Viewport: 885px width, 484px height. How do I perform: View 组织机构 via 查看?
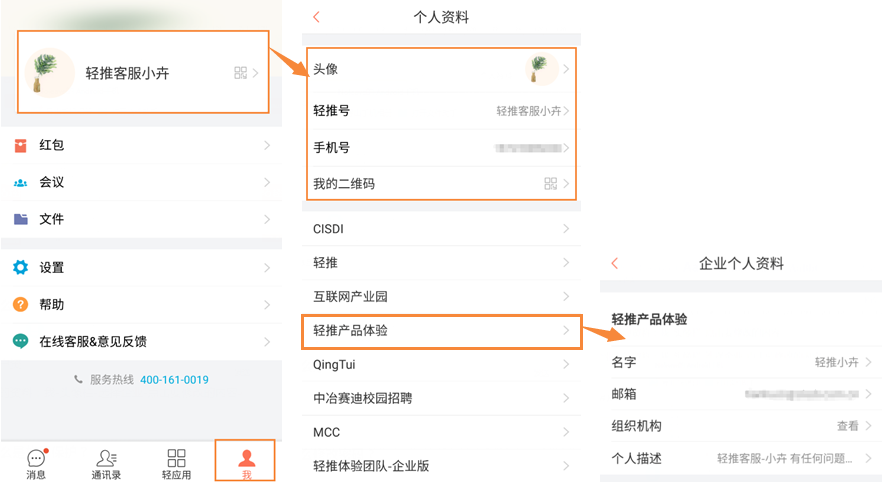[847, 426]
